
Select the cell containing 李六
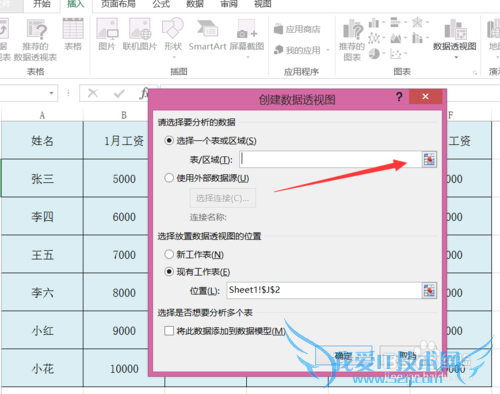point(42,292)
